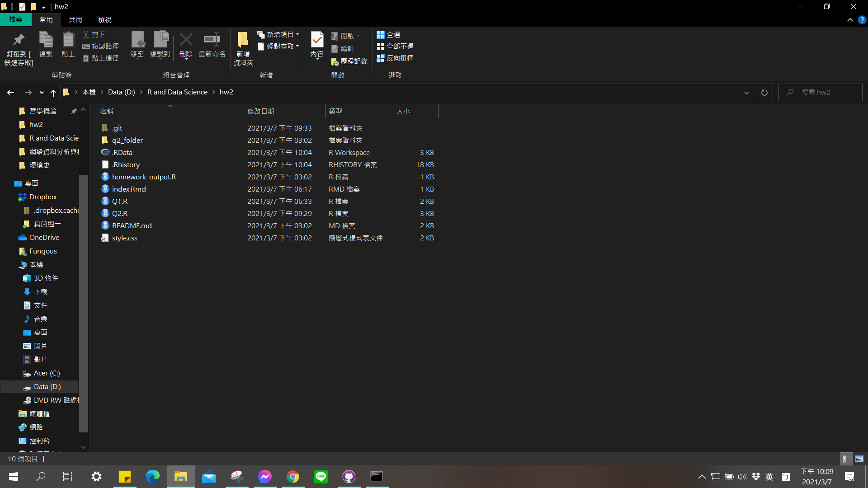Click inside the 搜尋 hw2 search box

coord(823,92)
